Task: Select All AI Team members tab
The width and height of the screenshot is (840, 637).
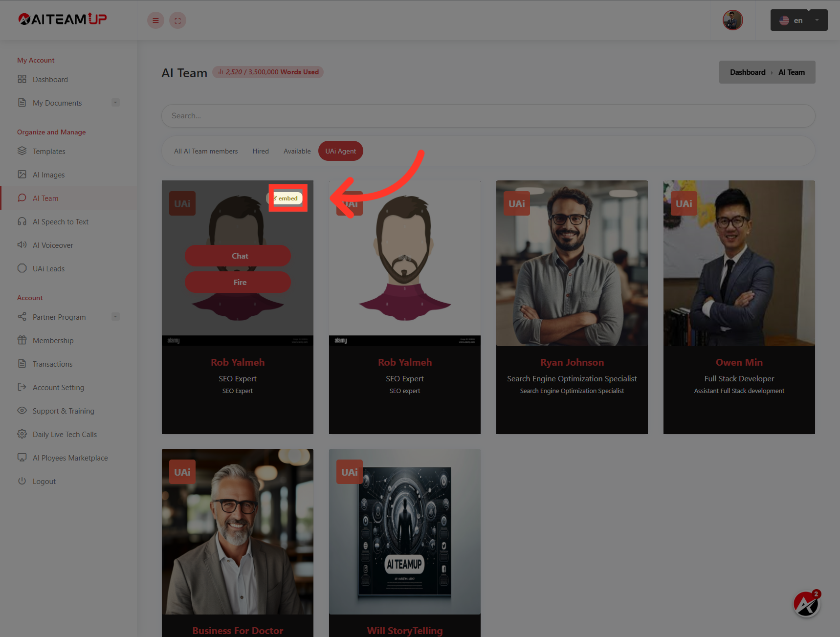Action: (x=206, y=151)
